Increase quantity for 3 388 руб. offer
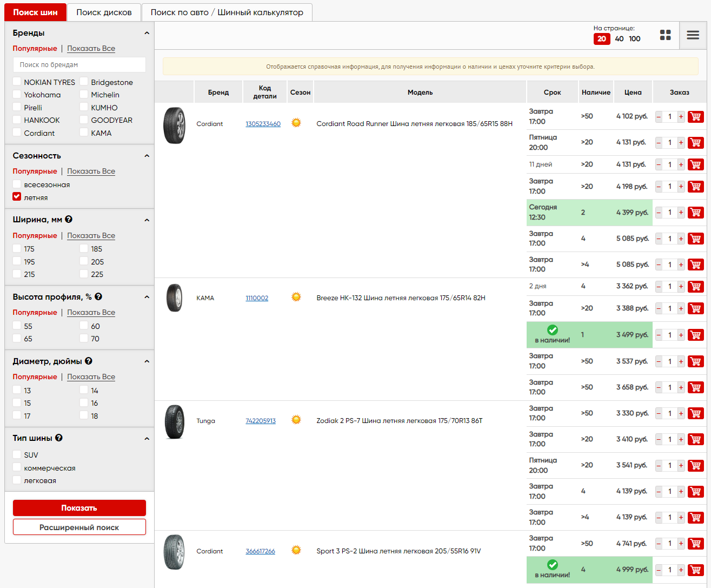 point(681,308)
